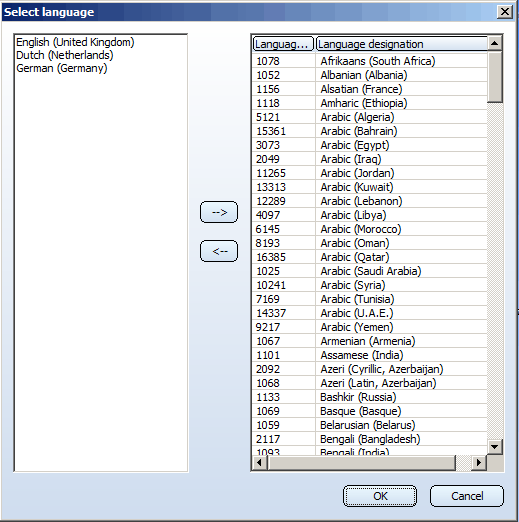Viewport: 519px width, 522px height.
Task: Close the Select language window
Action: click(x=505, y=12)
